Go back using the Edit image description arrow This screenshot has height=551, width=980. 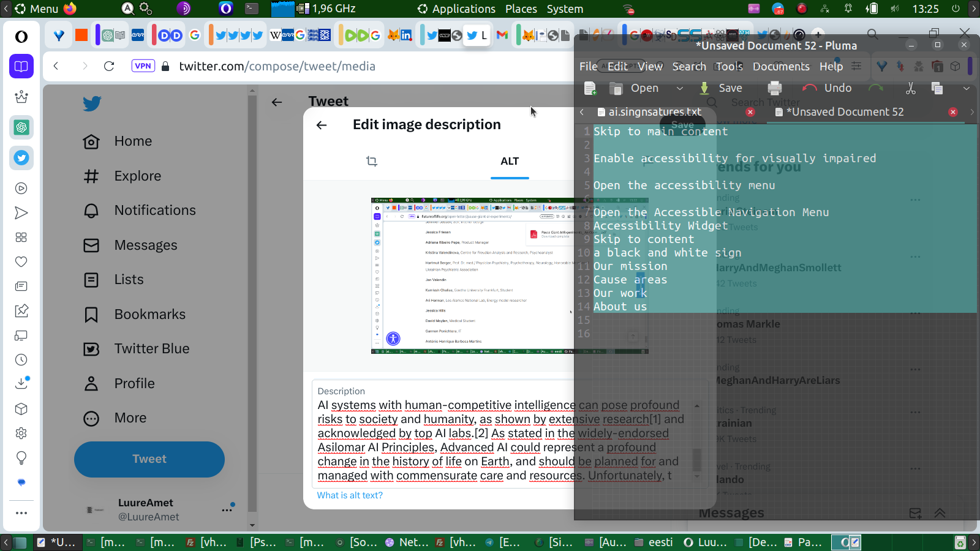[322, 125]
